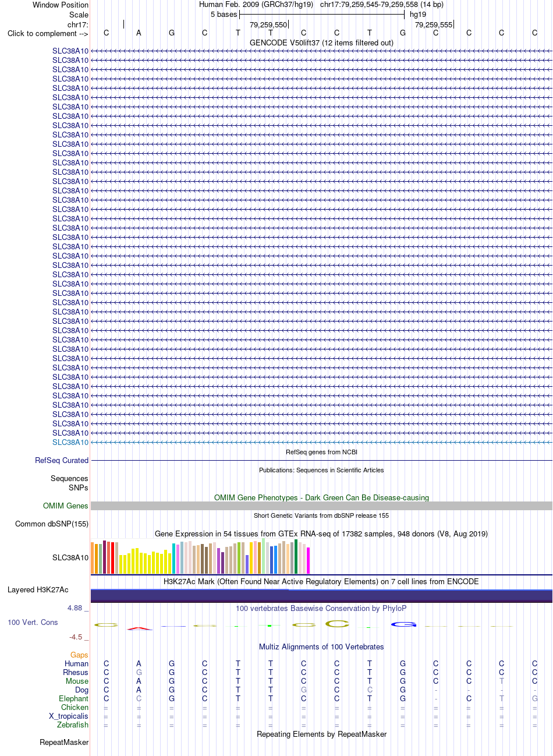Screen dimensions: 553x756
Task: Select the 'Rhesus' alignment row label
Action: 76,672
